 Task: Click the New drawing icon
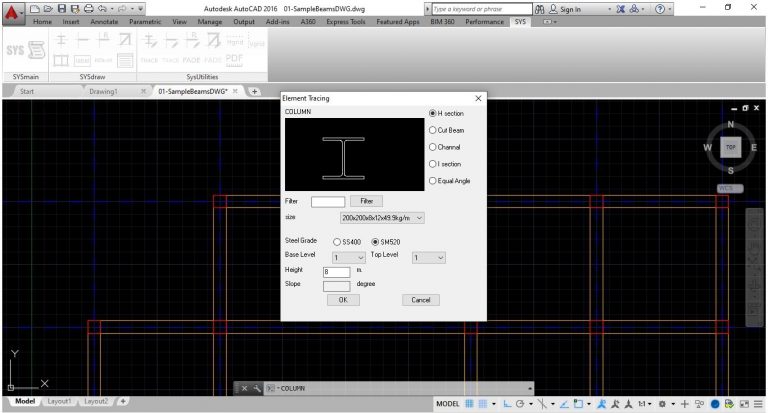point(34,8)
